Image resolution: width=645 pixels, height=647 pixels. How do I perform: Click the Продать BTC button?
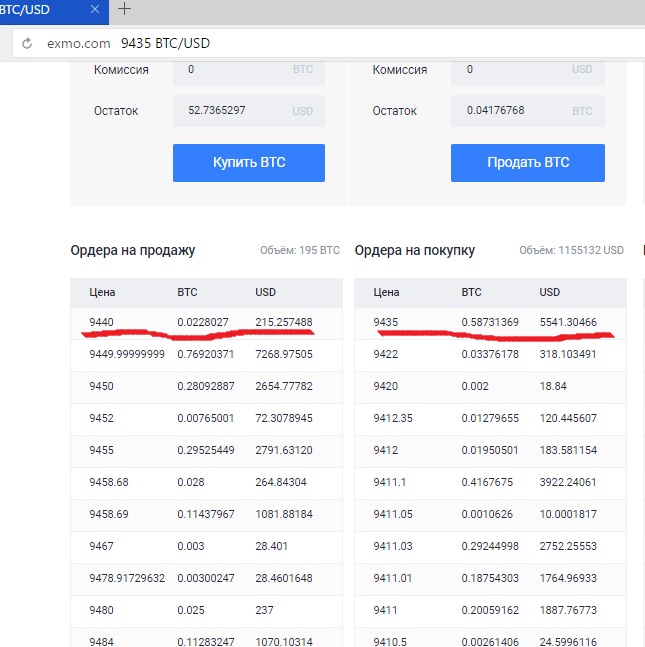[x=528, y=163]
